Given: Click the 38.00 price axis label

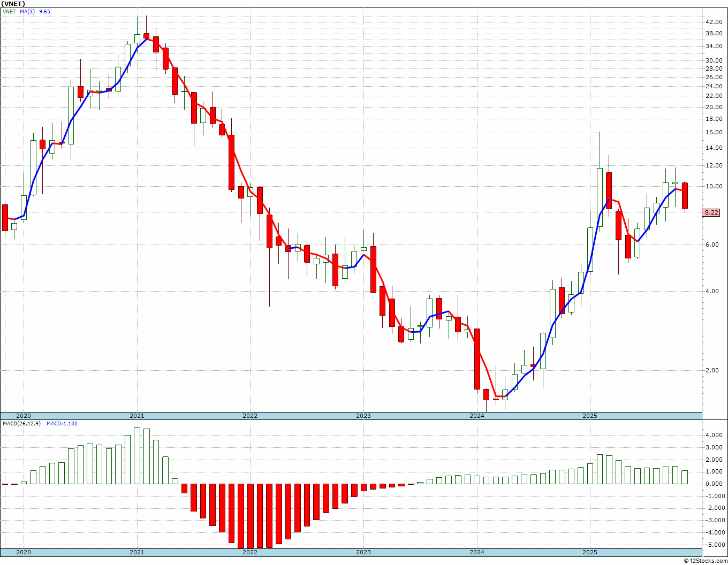Looking at the screenshot, I should pos(714,33).
